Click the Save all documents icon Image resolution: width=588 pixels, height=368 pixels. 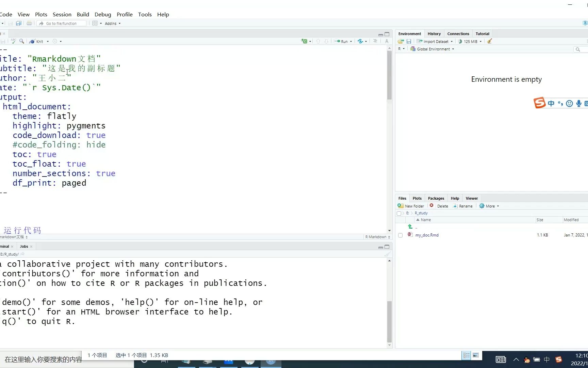pyautogui.click(x=19, y=23)
